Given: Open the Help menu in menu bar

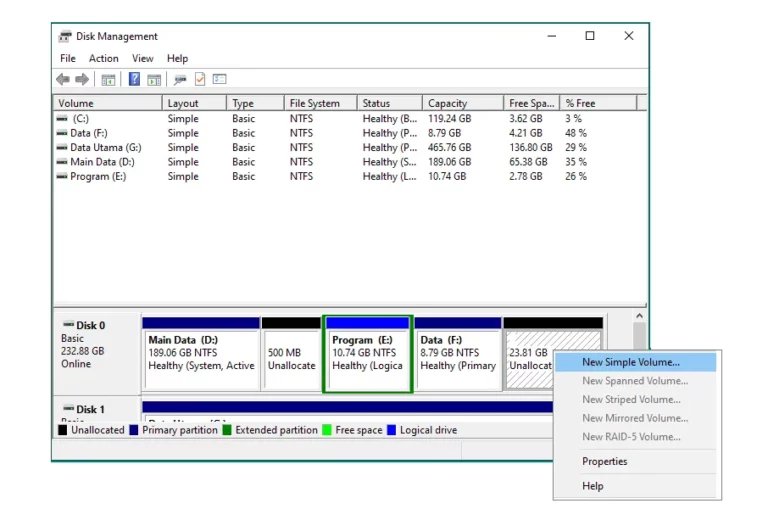Looking at the screenshot, I should [177, 58].
